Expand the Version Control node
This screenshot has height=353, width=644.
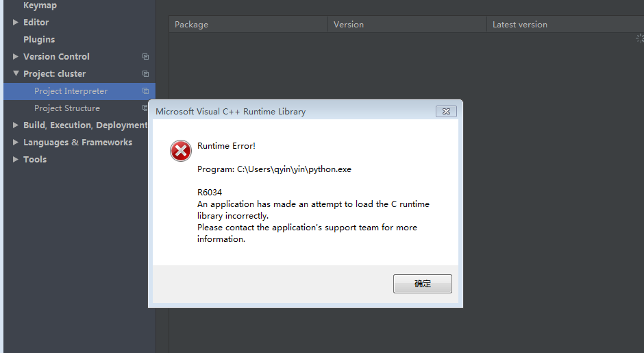pos(16,56)
